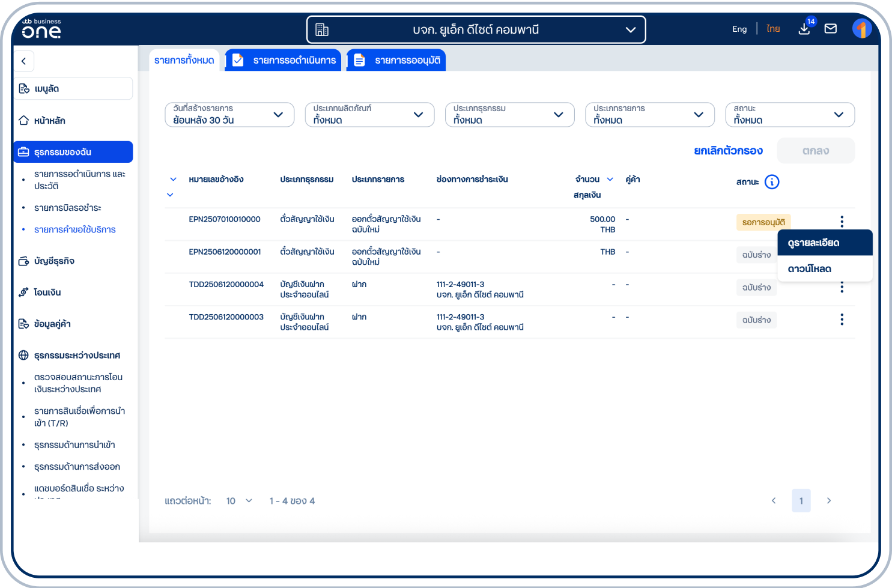Click the globe icon of ธุรกรรมระหว่างประเทศ
892x588 pixels.
coord(23,355)
